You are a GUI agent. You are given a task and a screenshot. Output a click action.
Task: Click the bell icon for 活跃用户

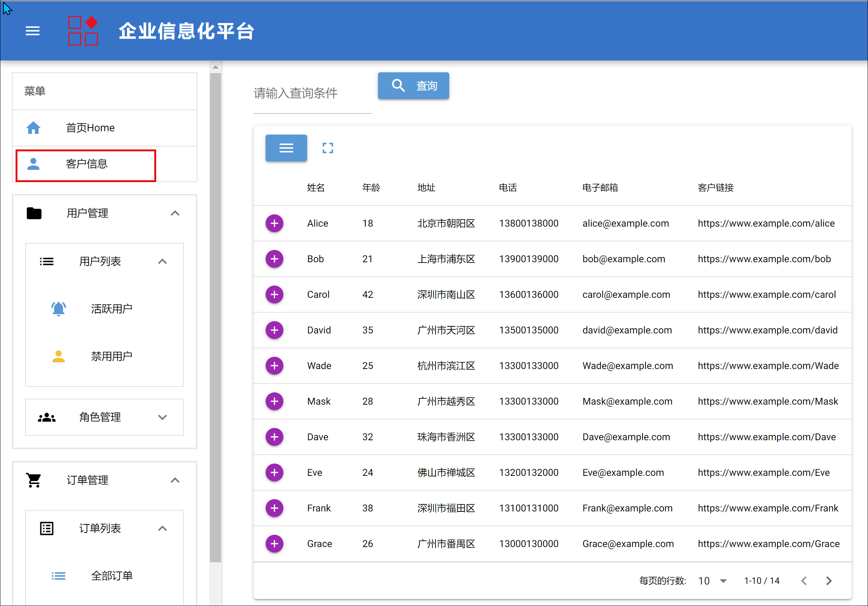click(x=58, y=309)
